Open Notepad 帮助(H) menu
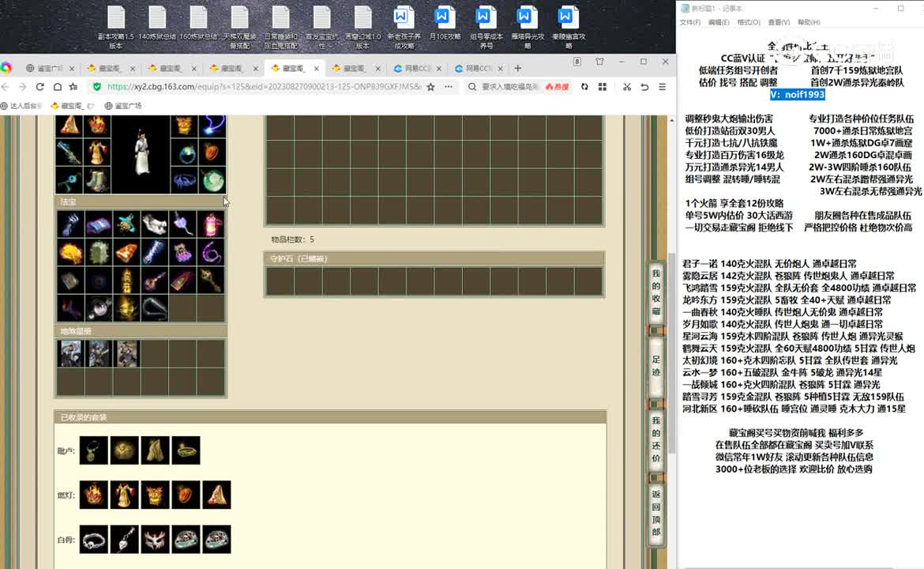The width and height of the screenshot is (924, 569). click(809, 22)
